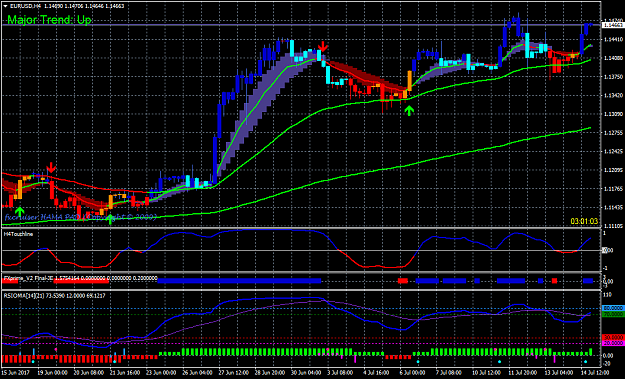Image resolution: width=625 pixels, height=379 pixels.
Task: Click the H4Touchline indicator label
Action: click(18, 234)
